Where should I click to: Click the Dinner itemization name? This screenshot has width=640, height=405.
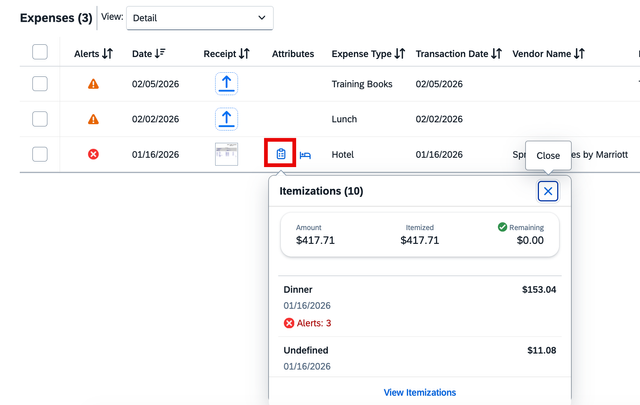coord(298,289)
